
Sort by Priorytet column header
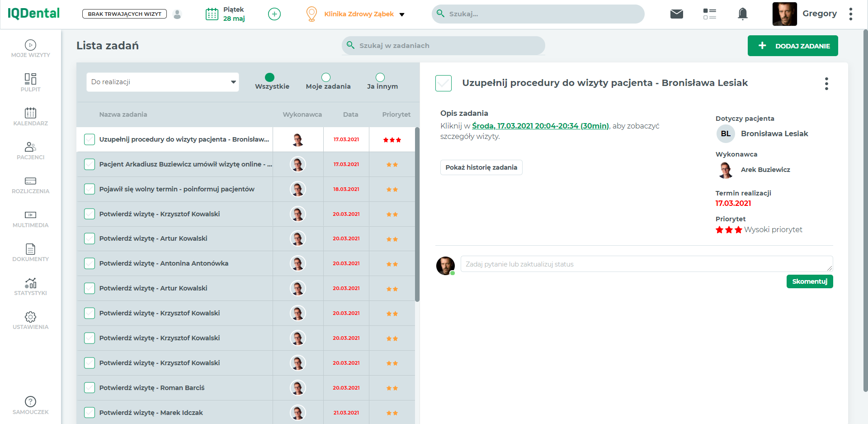click(396, 114)
